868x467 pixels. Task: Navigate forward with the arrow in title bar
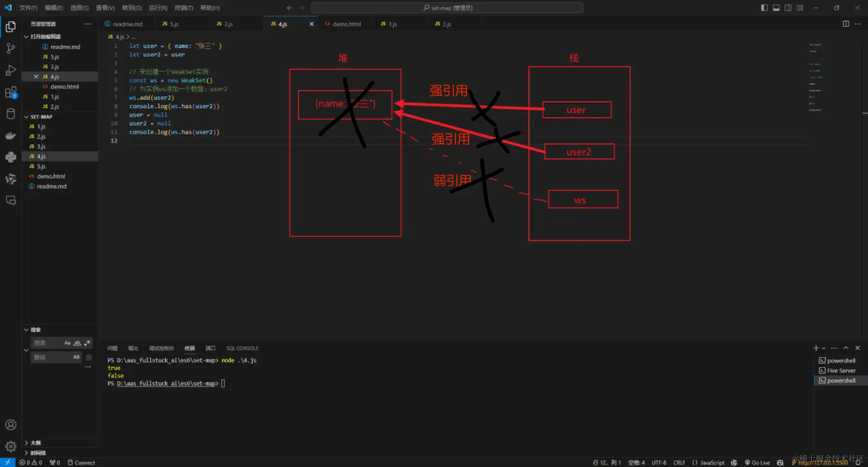302,8
